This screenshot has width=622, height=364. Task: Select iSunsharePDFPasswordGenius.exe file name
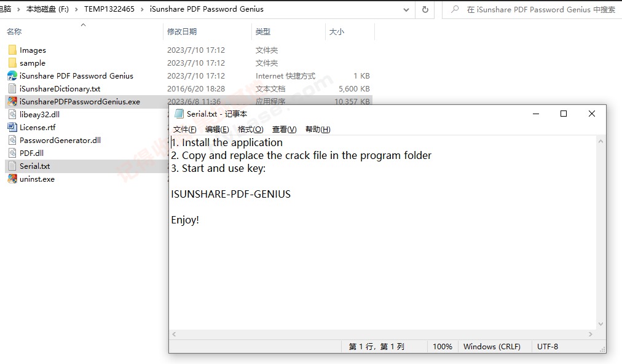tap(80, 102)
